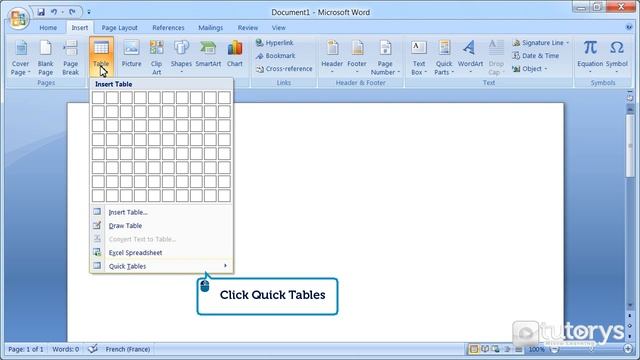Screen dimensions: 640x360
Task: Click the Office Button orb
Action: (18, 19)
